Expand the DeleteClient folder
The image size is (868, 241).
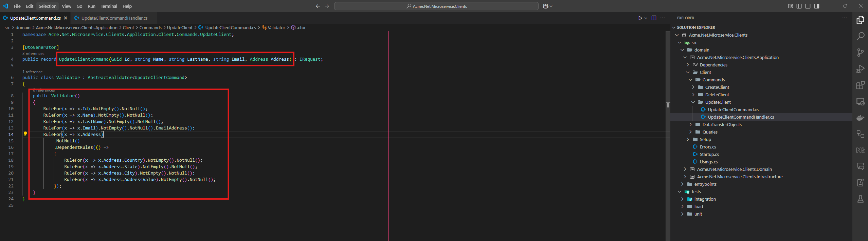click(693, 95)
